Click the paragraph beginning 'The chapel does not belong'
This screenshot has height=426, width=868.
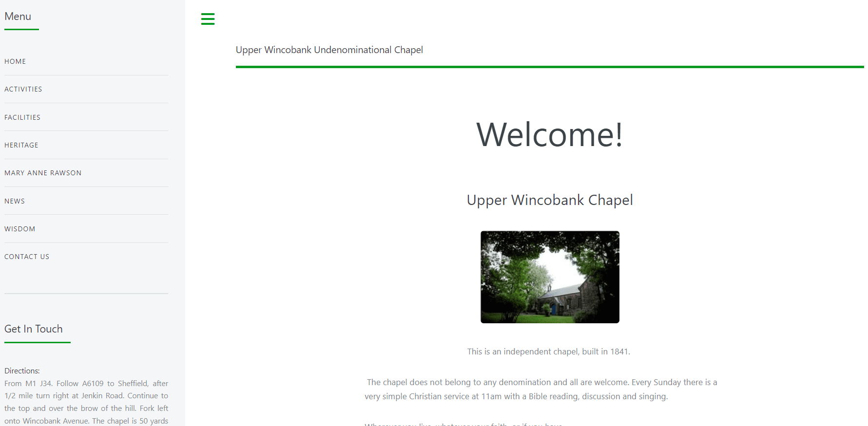coord(541,389)
